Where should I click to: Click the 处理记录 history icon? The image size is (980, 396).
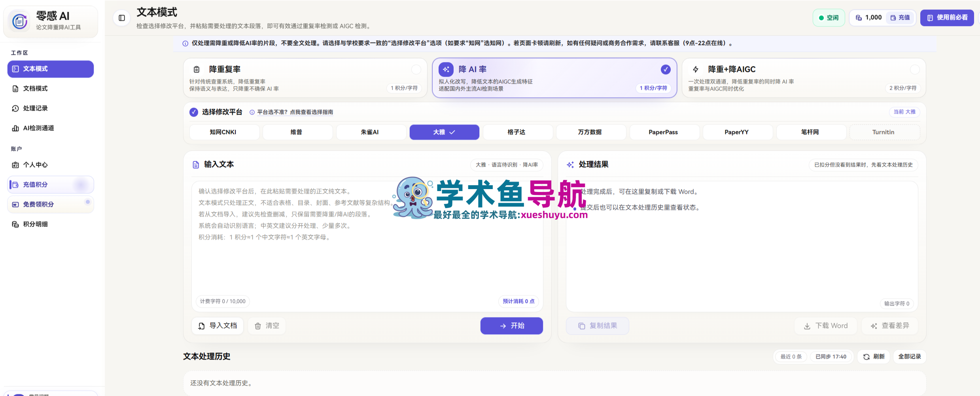(15, 108)
